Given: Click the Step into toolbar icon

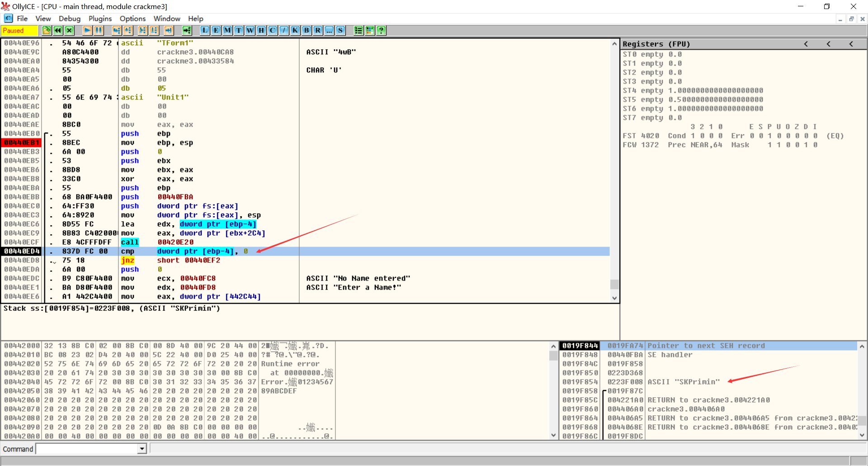Looking at the screenshot, I should pos(117,30).
